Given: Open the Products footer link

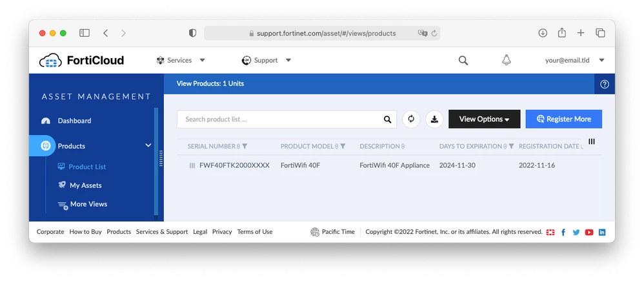Looking at the screenshot, I should click(119, 232).
